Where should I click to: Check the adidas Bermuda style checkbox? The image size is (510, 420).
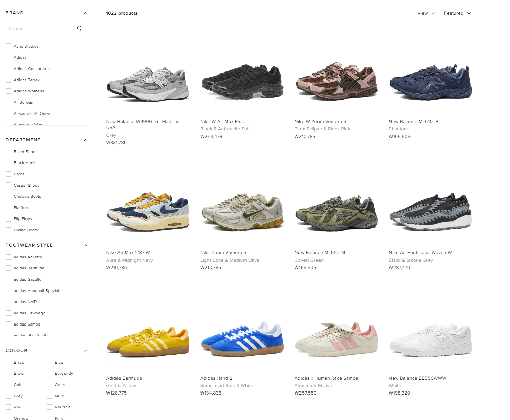click(x=8, y=268)
